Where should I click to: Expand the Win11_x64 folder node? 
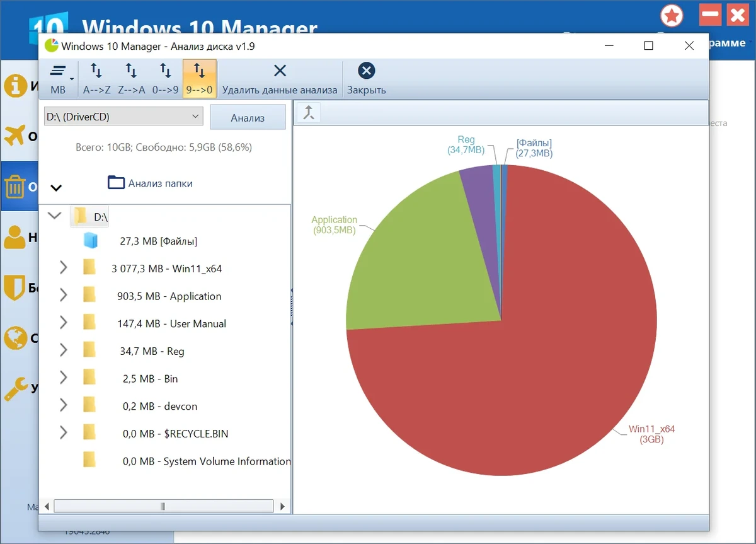63,268
